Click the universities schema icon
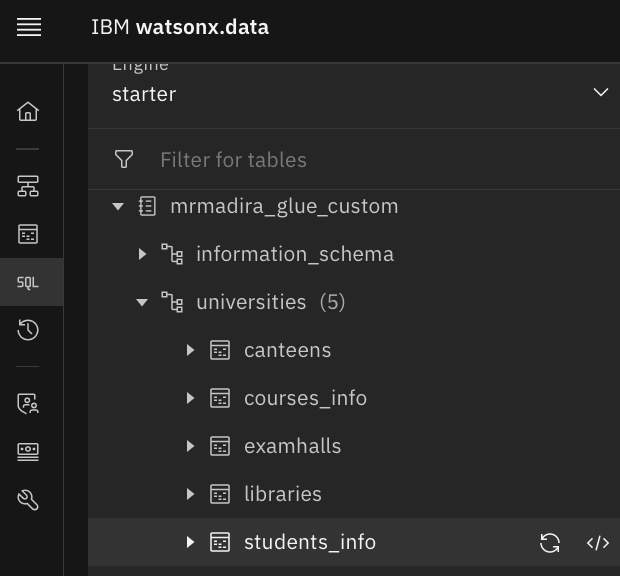The height and width of the screenshot is (576, 620). (172, 302)
